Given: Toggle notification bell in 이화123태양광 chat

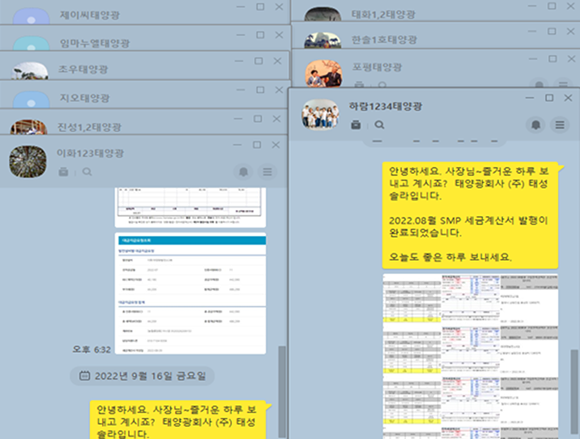Looking at the screenshot, I should tap(243, 172).
